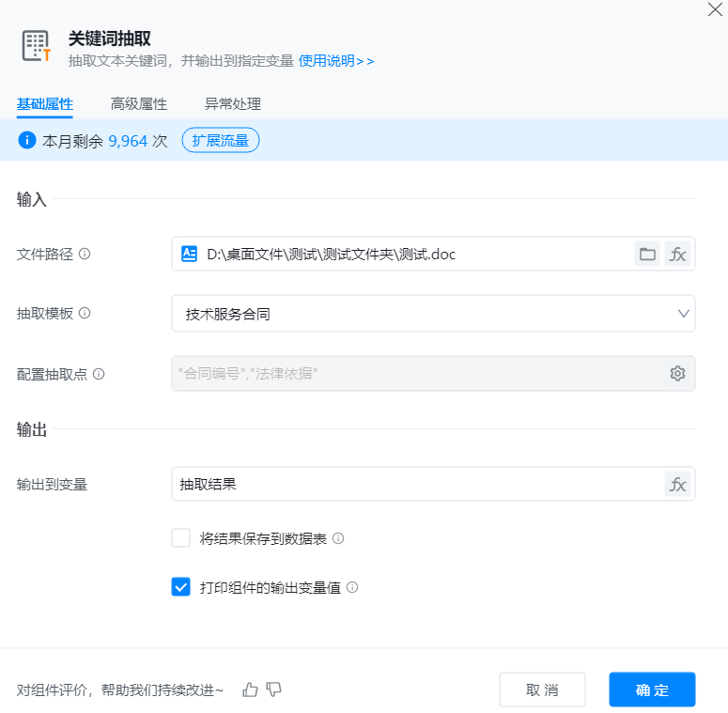
Task: Click help icon beside 打印组件的输出变量值
Action: 352,588
